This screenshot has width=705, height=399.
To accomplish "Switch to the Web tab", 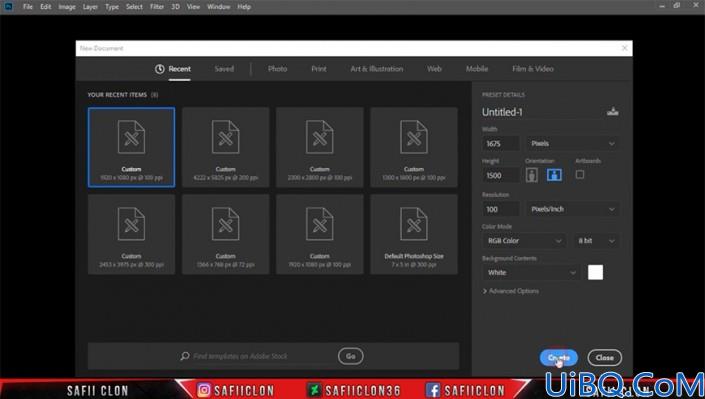I will (x=434, y=69).
